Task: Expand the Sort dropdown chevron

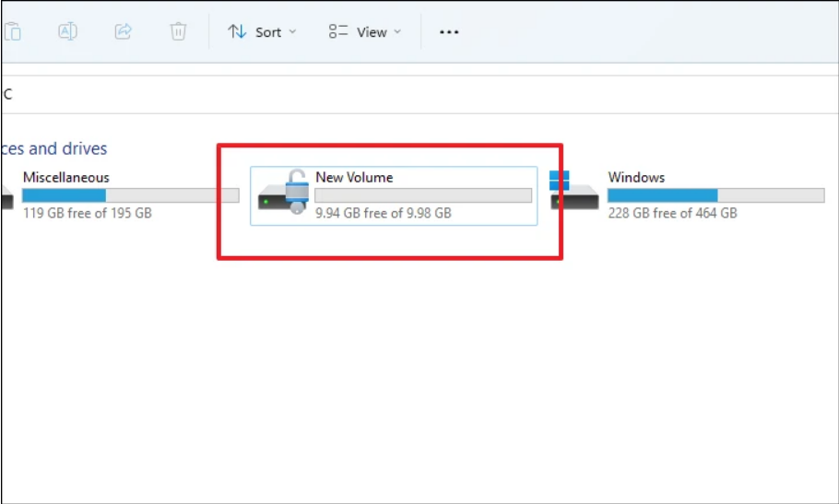Action: pos(293,31)
